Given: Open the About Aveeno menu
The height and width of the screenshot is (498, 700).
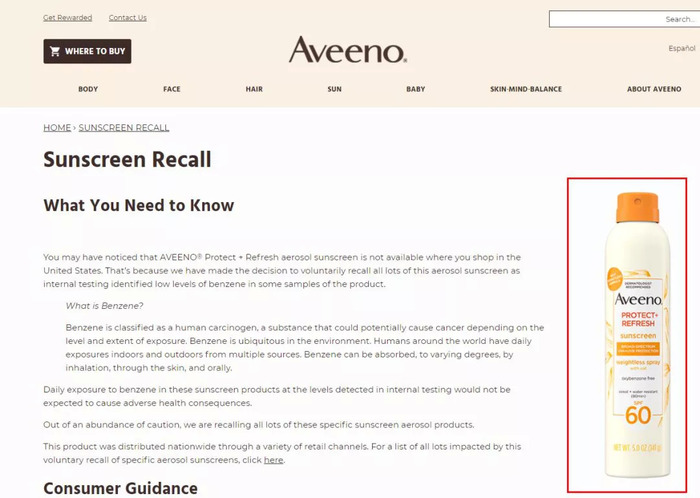Looking at the screenshot, I should 654,89.
